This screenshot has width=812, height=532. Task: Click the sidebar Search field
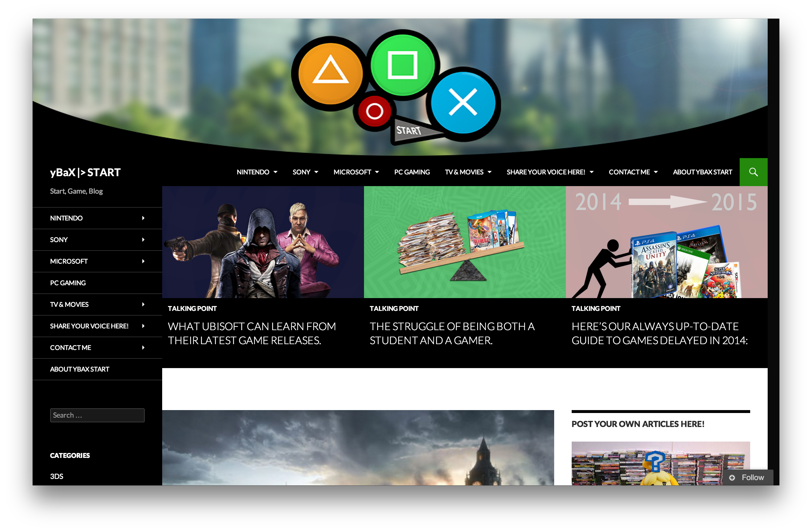[x=97, y=415]
